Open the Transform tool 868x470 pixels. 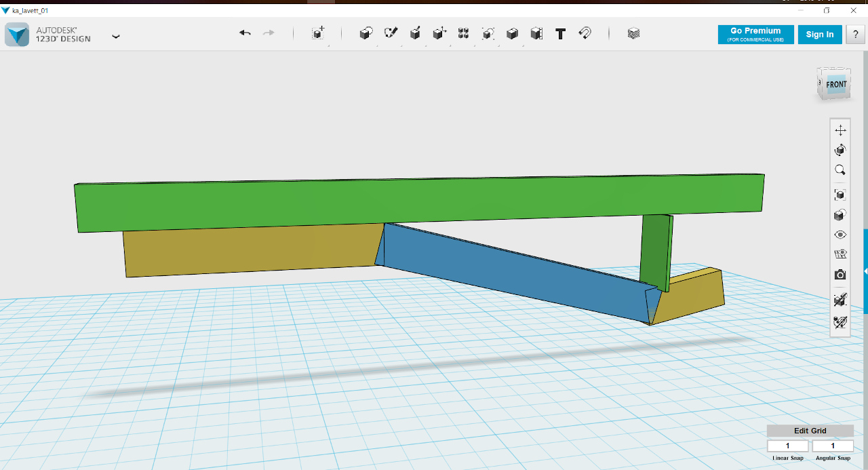tap(318, 33)
